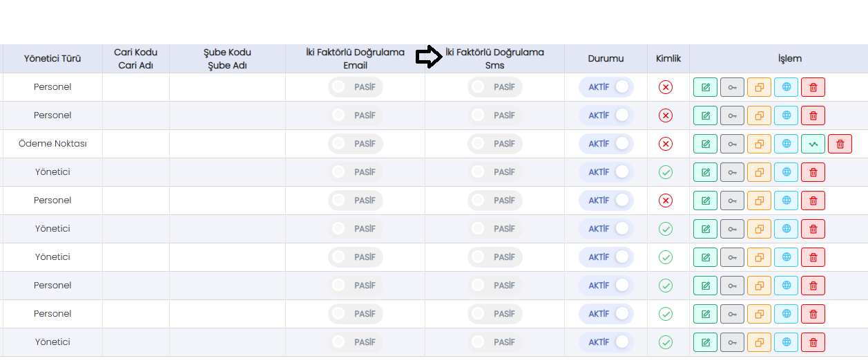Delete the Ödeme Noktası row with trash icon
This screenshot has width=868, height=363.
(x=840, y=144)
